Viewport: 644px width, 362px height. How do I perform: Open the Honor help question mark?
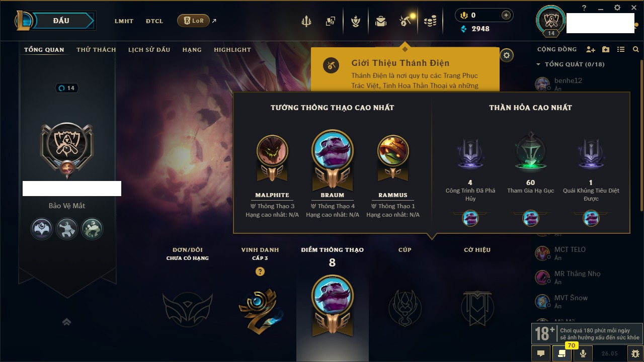tap(260, 271)
